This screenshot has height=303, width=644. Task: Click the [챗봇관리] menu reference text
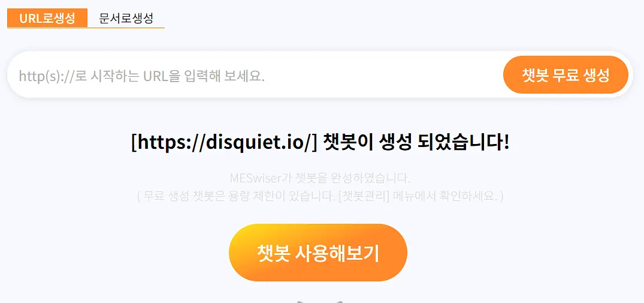[364, 197]
